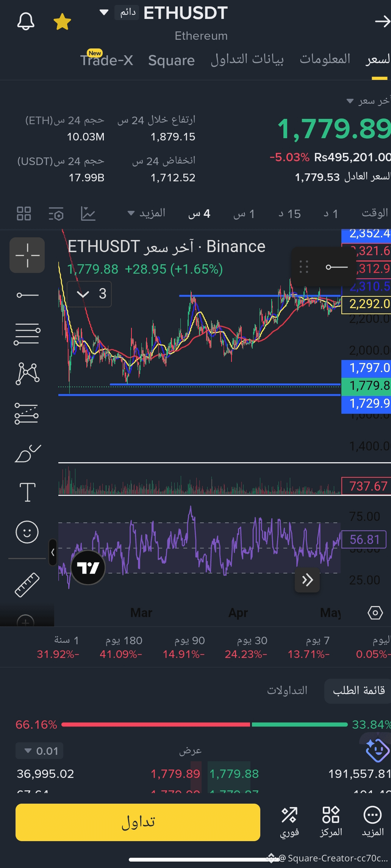Tap the yellow تداول trade button
Image resolution: width=391 pixels, height=868 pixels.
[x=138, y=822]
